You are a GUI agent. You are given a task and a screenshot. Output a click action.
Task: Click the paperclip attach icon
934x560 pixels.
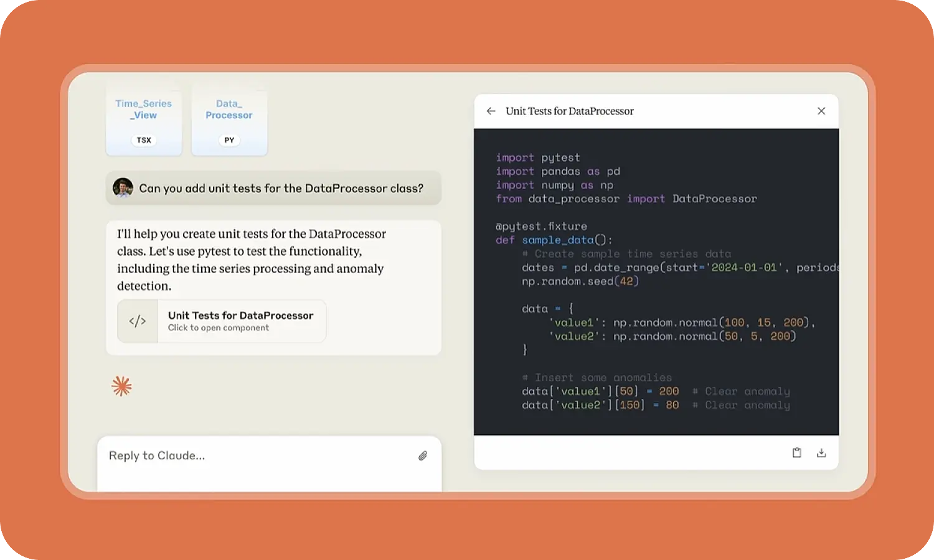click(x=423, y=456)
